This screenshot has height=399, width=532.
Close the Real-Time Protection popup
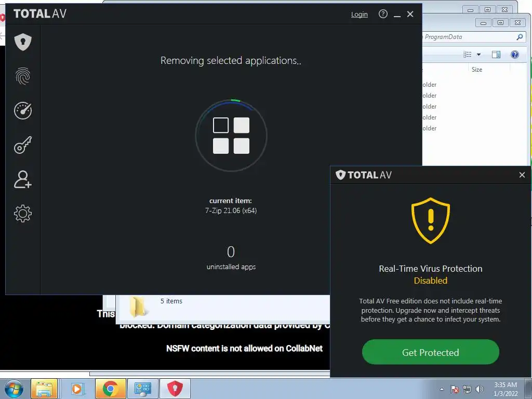pyautogui.click(x=522, y=175)
